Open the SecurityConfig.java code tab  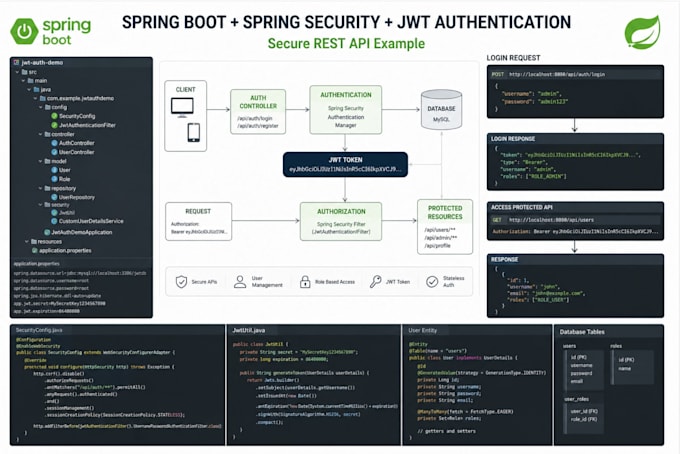39,330
